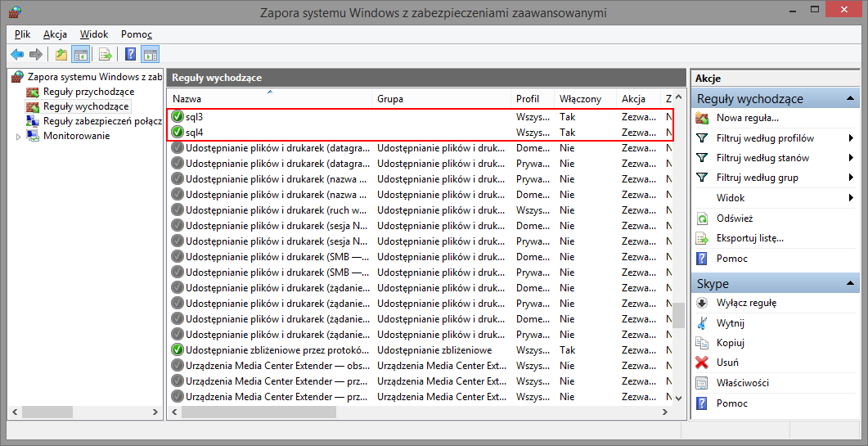Open the Pomoc menu
Screen dimensions: 868x446
click(137, 34)
